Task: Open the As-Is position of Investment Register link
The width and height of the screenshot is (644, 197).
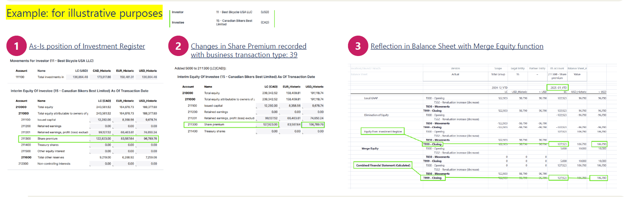Action: pyautogui.click(x=87, y=46)
